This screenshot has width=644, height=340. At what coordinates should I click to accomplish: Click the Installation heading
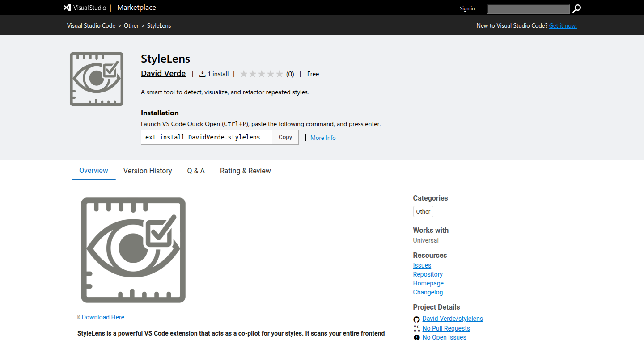click(x=160, y=113)
